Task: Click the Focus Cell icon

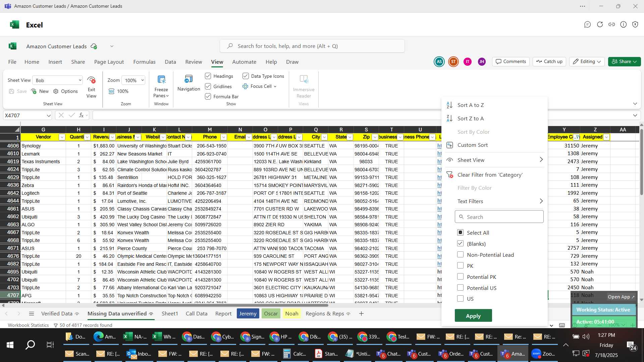Action: (245, 86)
